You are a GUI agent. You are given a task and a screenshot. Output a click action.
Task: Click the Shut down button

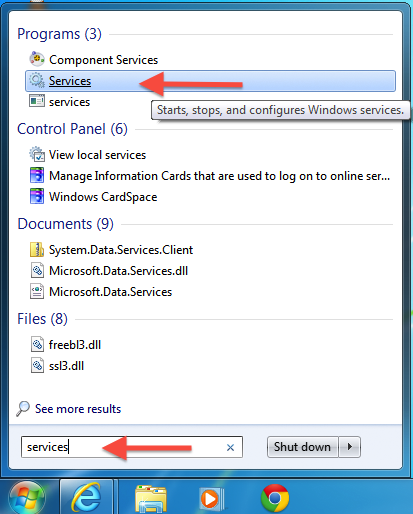[303, 447]
